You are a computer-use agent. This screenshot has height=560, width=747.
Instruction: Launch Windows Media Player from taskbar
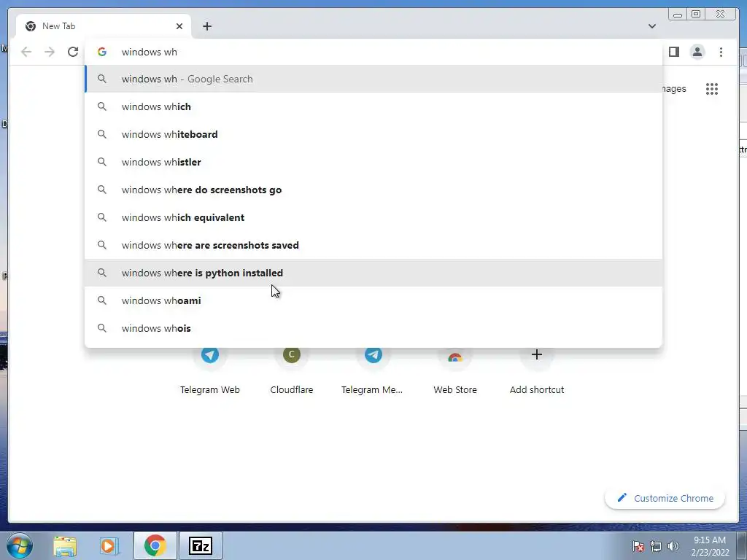[x=109, y=545]
